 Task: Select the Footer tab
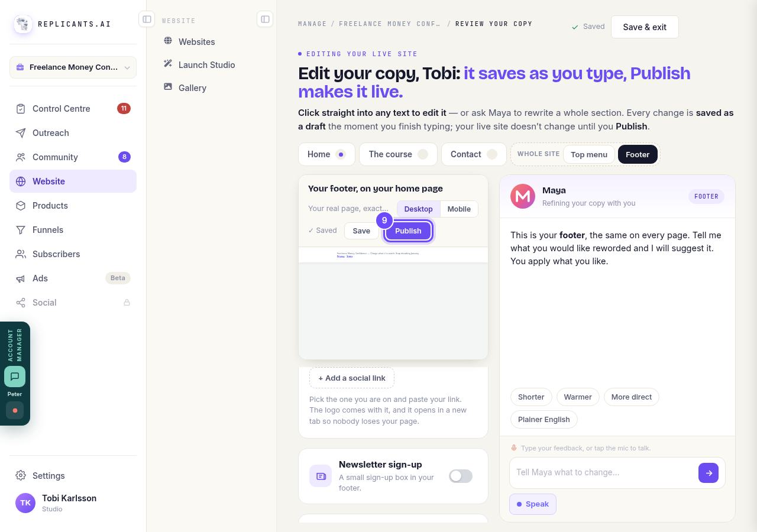coord(638,154)
